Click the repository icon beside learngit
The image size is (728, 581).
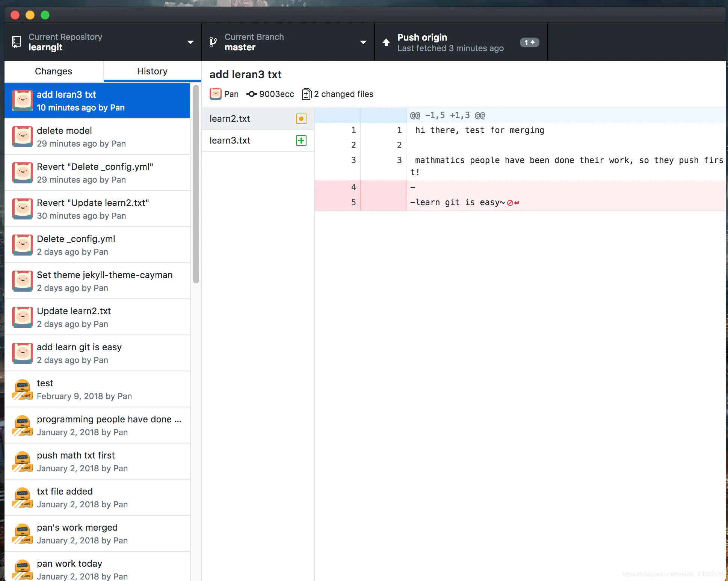pyautogui.click(x=17, y=42)
